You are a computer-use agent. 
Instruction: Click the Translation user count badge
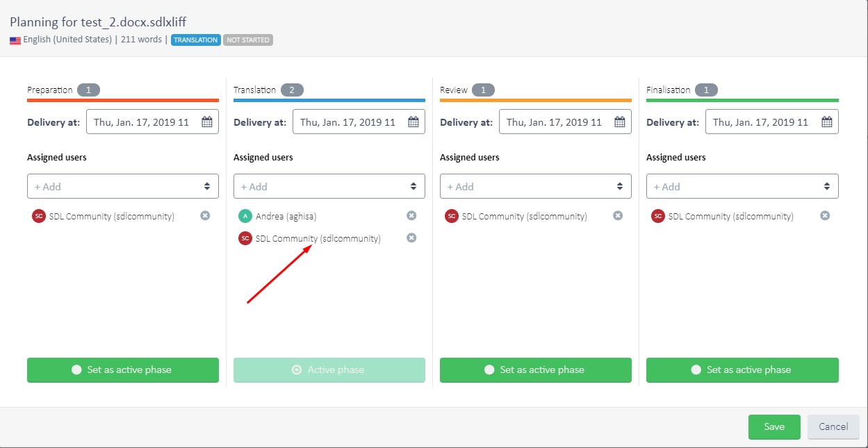pyautogui.click(x=292, y=90)
